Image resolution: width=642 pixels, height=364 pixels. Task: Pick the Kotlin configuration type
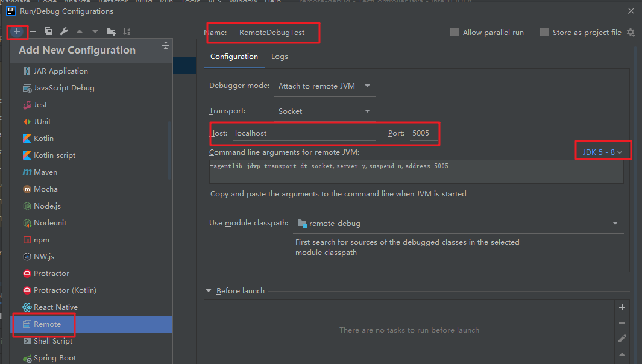pos(91,139)
